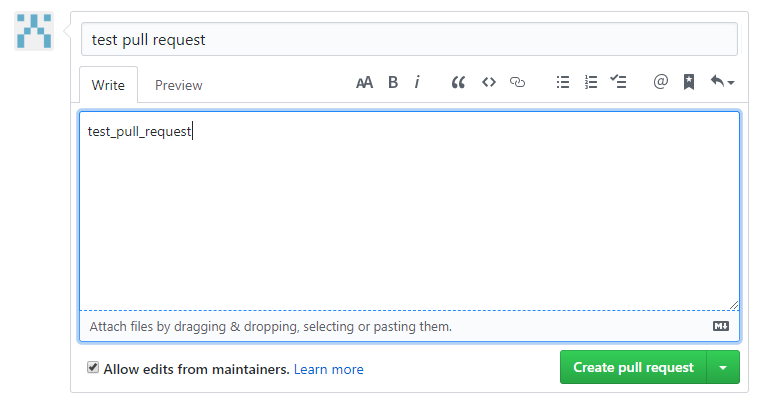
Task: Mention a user with the @ icon
Action: point(660,81)
